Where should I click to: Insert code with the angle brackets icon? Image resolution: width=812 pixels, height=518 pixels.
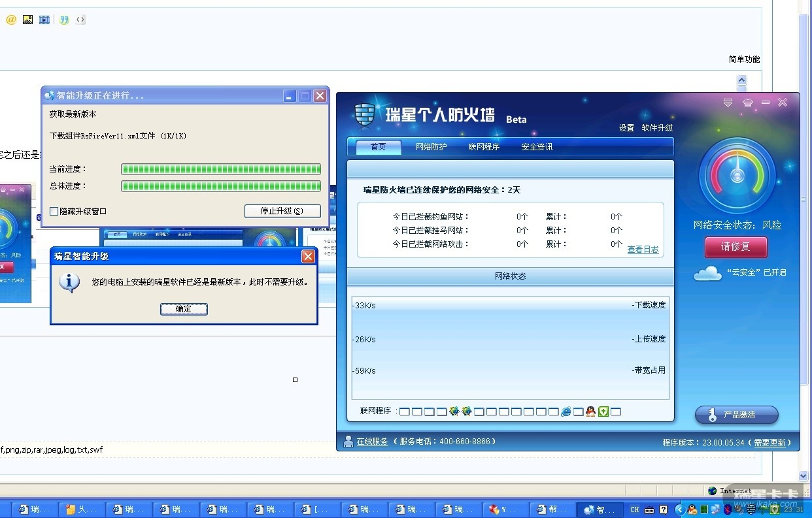pyautogui.click(x=80, y=20)
